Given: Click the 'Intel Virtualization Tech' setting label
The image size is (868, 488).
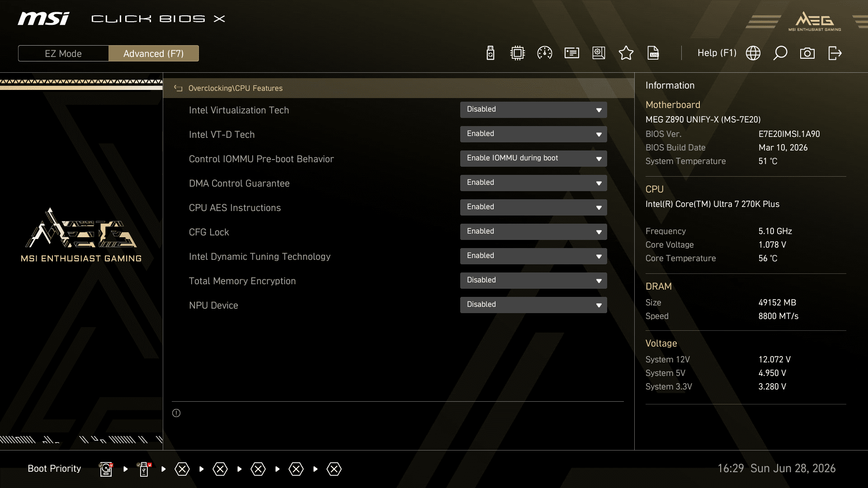Looking at the screenshot, I should pyautogui.click(x=239, y=110).
